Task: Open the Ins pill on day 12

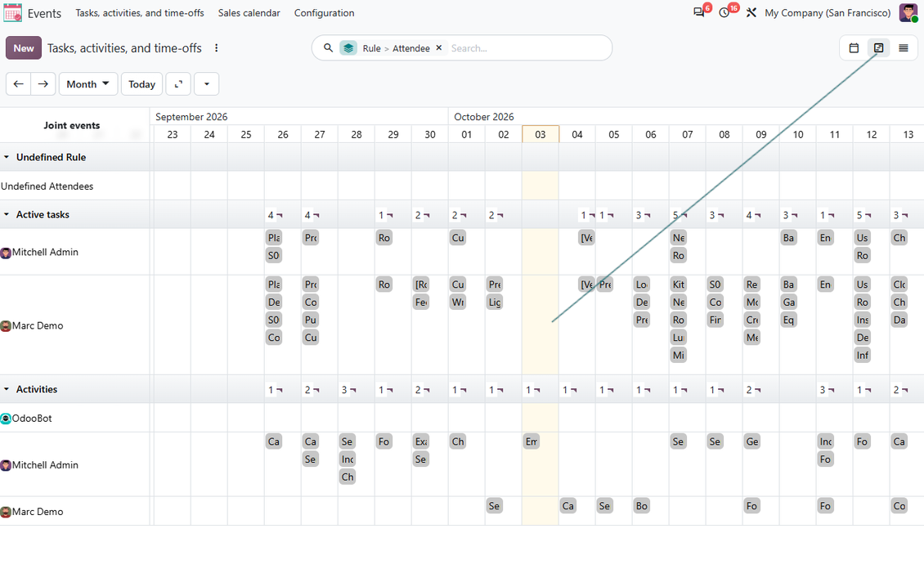Action: point(863,320)
